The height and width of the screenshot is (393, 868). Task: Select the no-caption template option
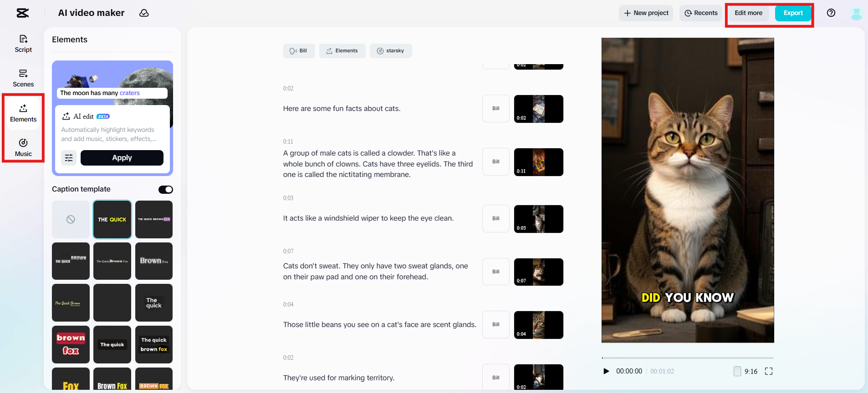click(x=71, y=219)
